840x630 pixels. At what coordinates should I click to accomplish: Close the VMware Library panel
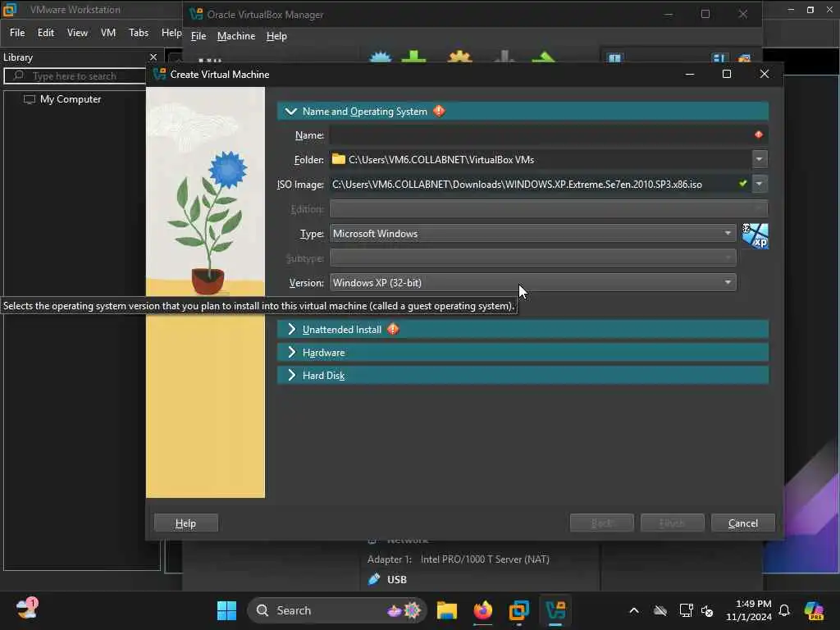153,57
